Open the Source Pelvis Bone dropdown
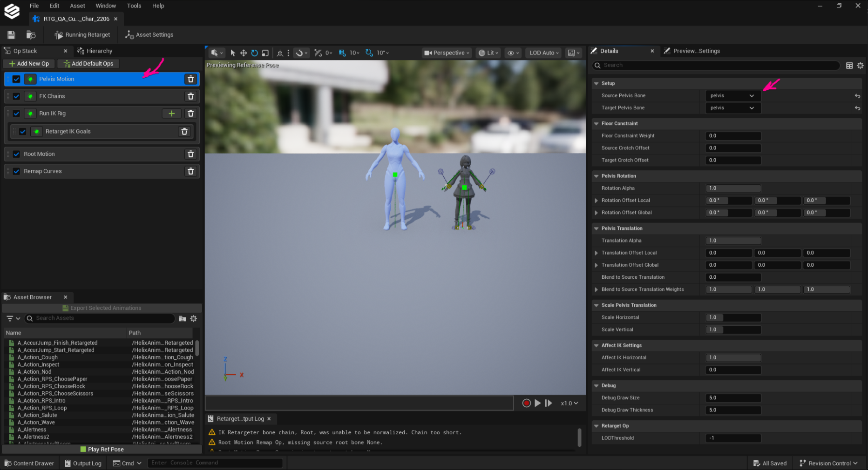This screenshot has height=470, width=868. tap(733, 96)
